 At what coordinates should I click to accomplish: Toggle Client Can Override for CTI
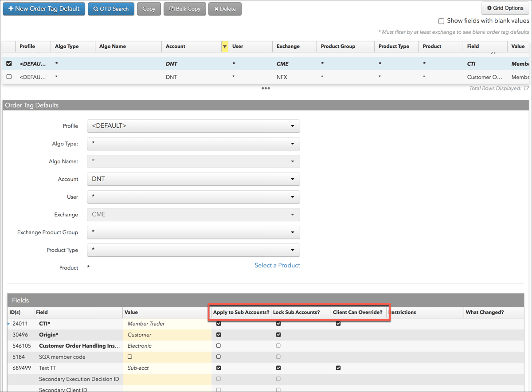tap(338, 324)
